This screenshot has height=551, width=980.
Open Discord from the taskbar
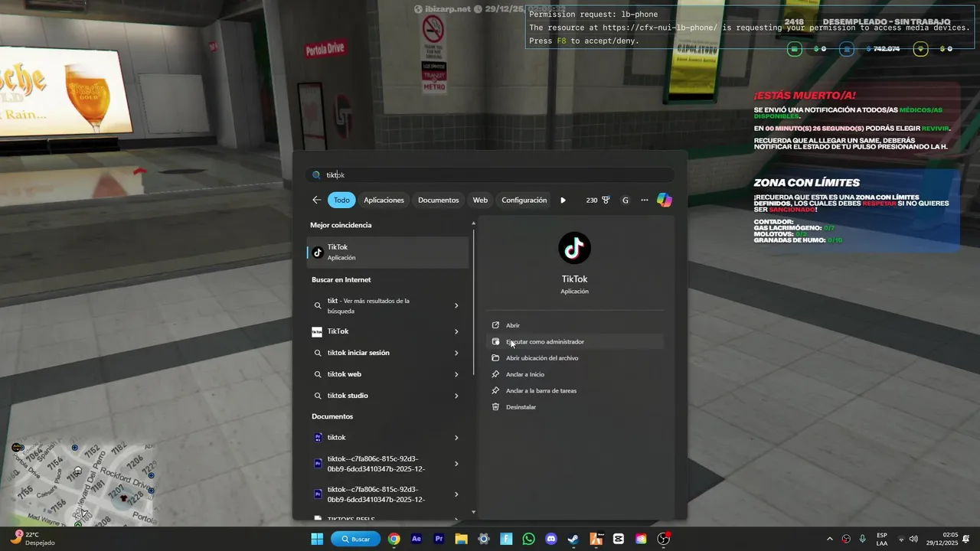pos(551,539)
